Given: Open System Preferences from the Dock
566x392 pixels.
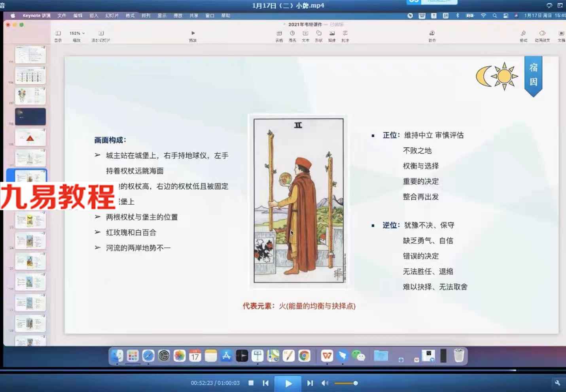Looking at the screenshot, I should (x=164, y=356).
